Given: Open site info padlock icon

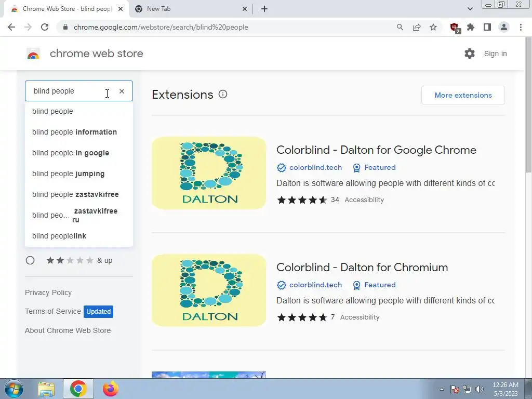Looking at the screenshot, I should point(65,27).
